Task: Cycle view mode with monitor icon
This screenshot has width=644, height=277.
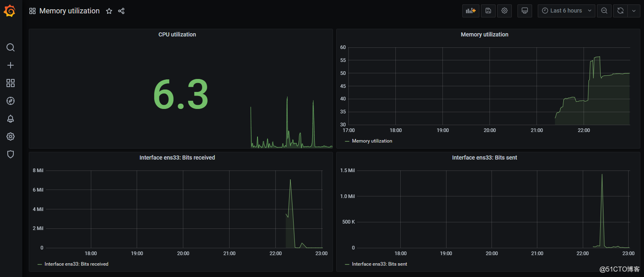Action: point(525,11)
